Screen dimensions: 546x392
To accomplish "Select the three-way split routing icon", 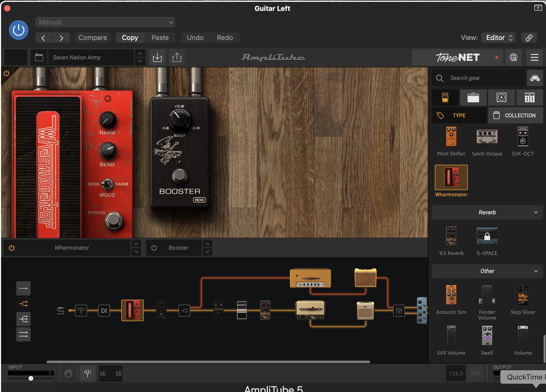I will pyautogui.click(x=23, y=319).
